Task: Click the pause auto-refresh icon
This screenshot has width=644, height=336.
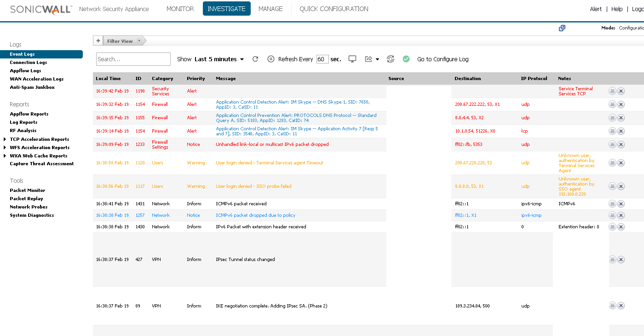Action: pos(271,59)
